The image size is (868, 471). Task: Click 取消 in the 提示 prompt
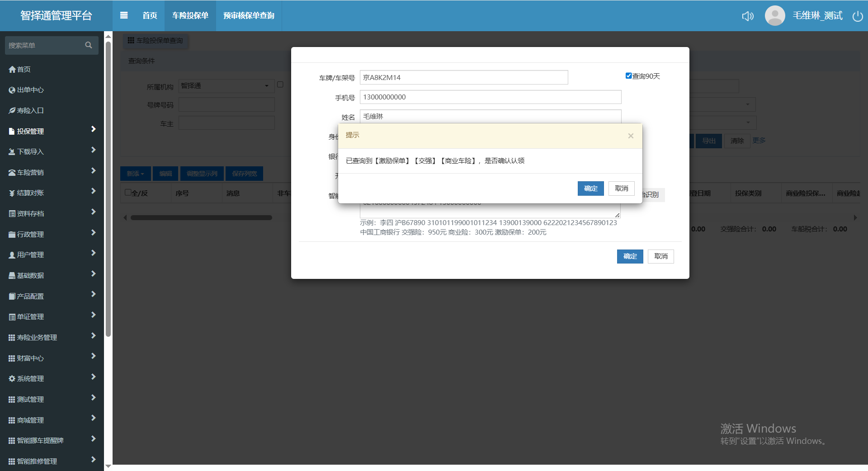tap(621, 188)
